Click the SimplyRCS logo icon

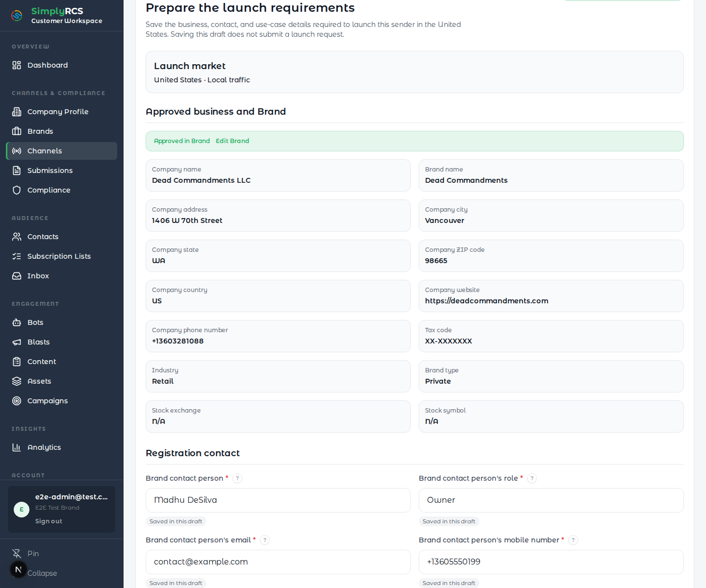pyautogui.click(x=17, y=16)
